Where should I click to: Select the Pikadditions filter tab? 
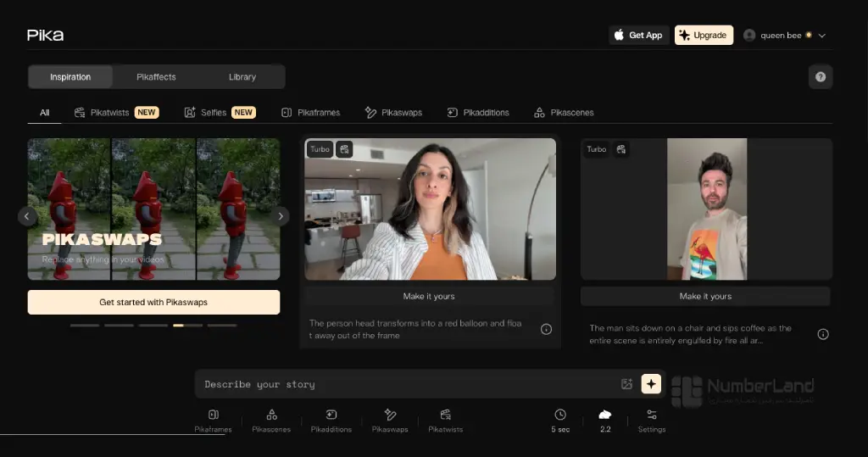click(478, 113)
